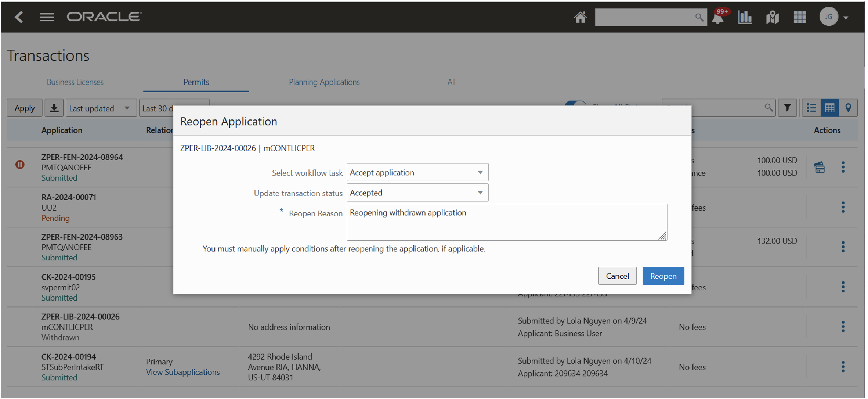Image resolution: width=868 pixels, height=399 pixels.
Task: Switch to the Business Licenses tab
Action: [75, 82]
